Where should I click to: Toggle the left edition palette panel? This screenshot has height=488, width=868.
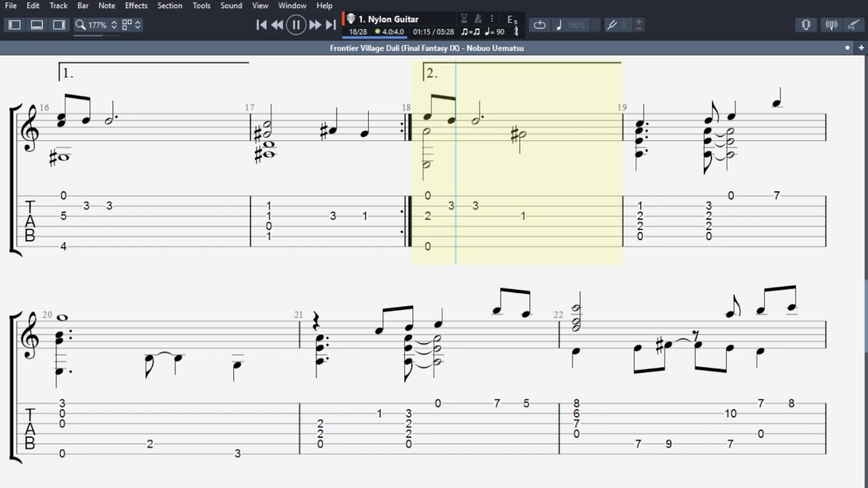pyautogui.click(x=15, y=25)
